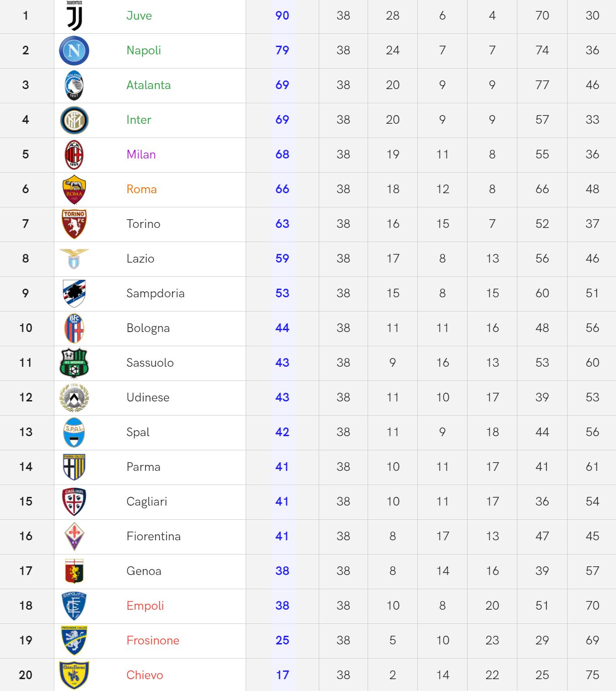616x691 pixels.
Task: Click the Napoli club logo
Action: pos(74,51)
